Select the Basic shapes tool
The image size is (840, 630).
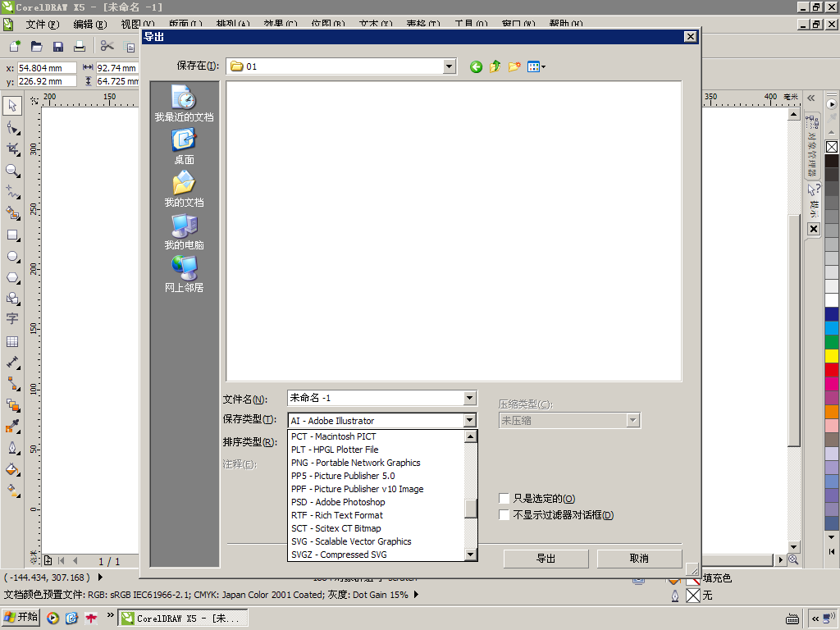12,299
